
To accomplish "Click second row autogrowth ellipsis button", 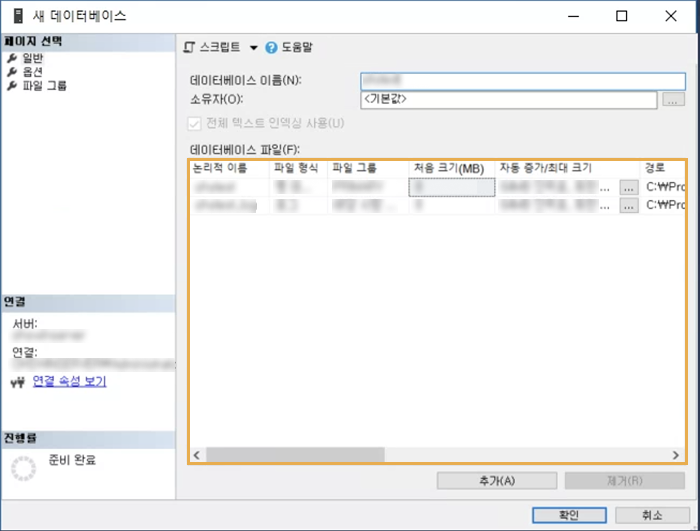I will click(628, 205).
